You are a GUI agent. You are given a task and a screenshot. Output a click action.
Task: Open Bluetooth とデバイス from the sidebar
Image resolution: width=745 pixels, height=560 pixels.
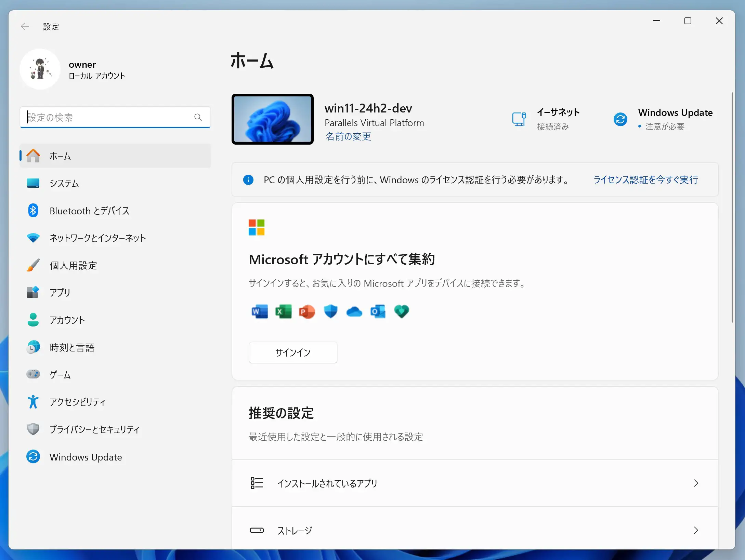(x=89, y=211)
